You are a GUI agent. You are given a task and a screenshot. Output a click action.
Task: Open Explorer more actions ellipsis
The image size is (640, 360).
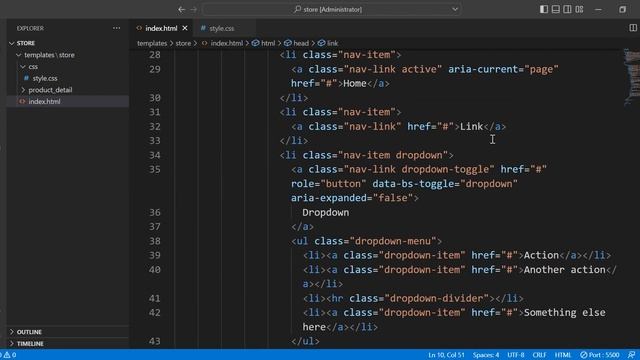point(116,28)
